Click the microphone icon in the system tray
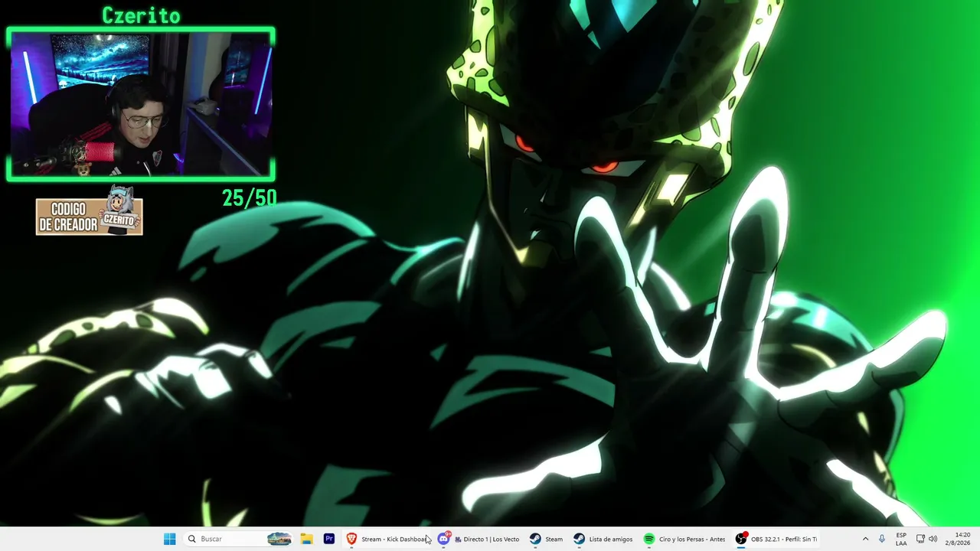Image resolution: width=980 pixels, height=551 pixels. click(x=882, y=539)
